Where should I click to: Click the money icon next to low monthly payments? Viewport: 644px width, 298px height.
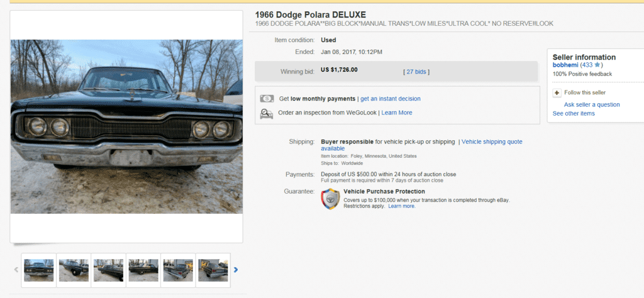[x=267, y=99]
